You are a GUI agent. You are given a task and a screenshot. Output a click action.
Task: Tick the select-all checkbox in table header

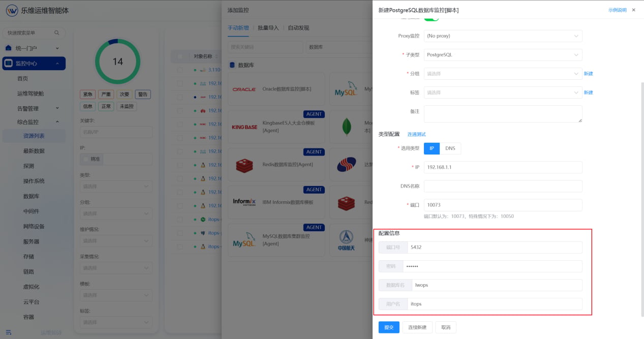coord(180,56)
